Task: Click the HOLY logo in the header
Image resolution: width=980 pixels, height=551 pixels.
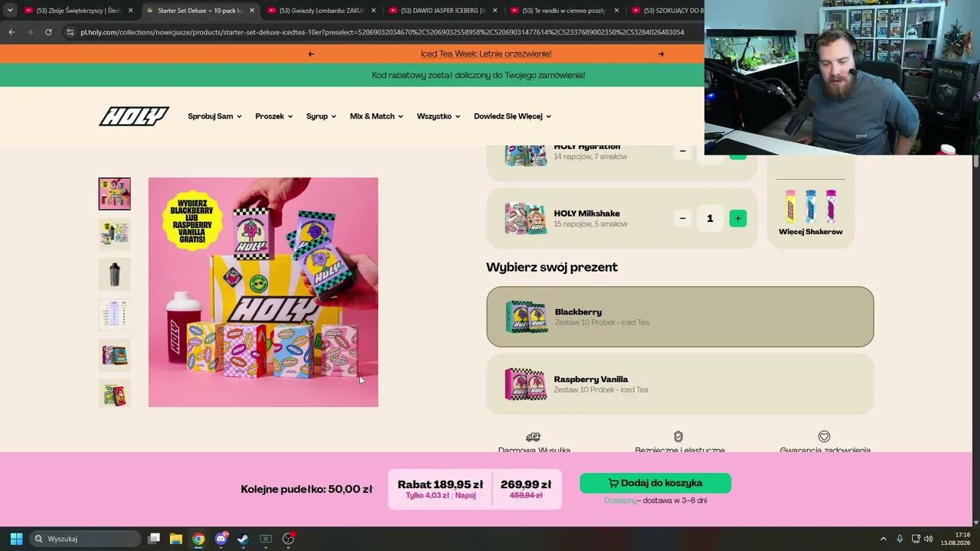Action: coord(134,116)
